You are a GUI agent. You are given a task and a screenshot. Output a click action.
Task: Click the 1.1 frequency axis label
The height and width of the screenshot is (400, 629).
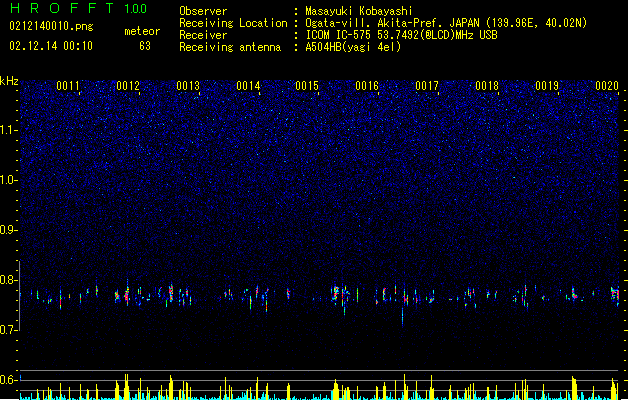(x=9, y=130)
